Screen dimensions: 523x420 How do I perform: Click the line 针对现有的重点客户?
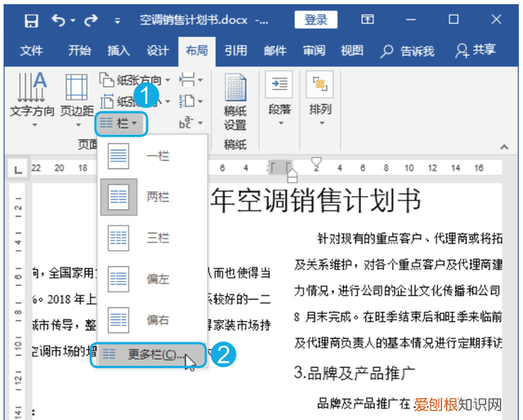[x=409, y=239]
